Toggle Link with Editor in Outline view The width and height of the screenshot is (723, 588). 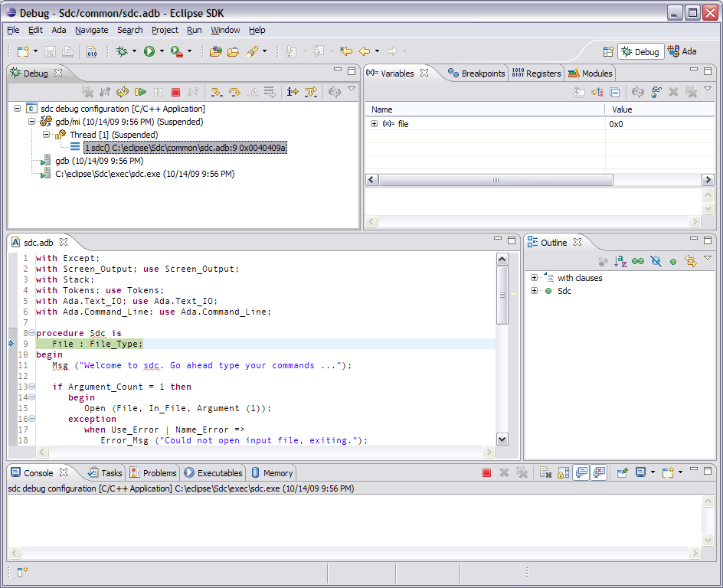[x=691, y=262]
